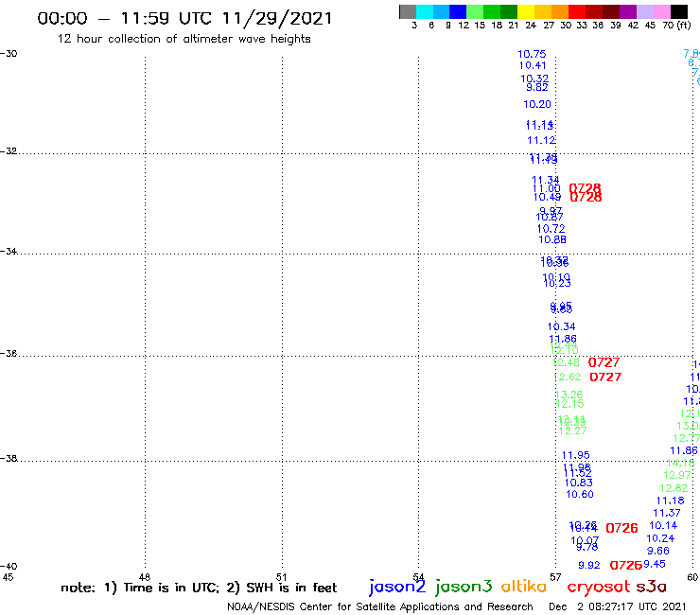The width and height of the screenshot is (700, 615).
Task: Click the 's3a' satellite legend label
Action: [x=651, y=587]
